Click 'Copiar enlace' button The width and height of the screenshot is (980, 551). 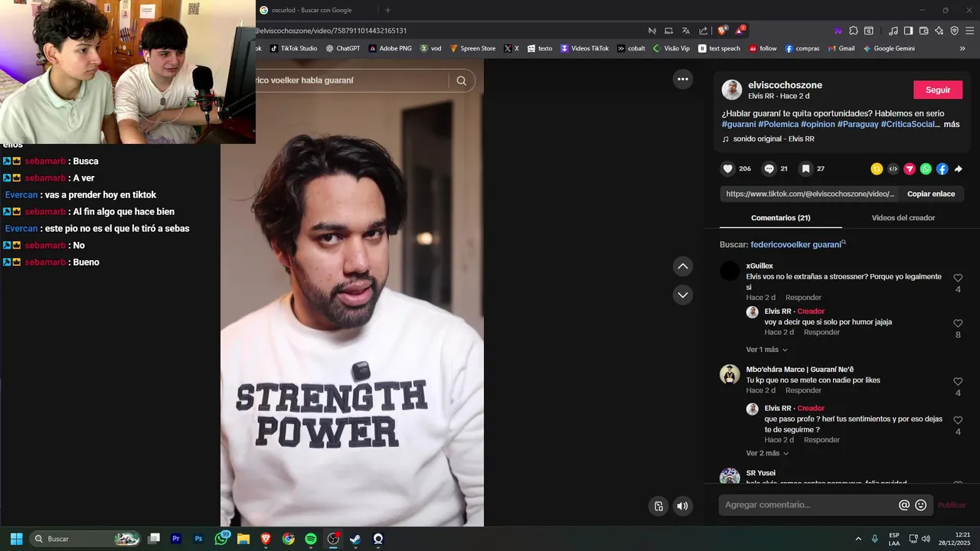(x=931, y=194)
